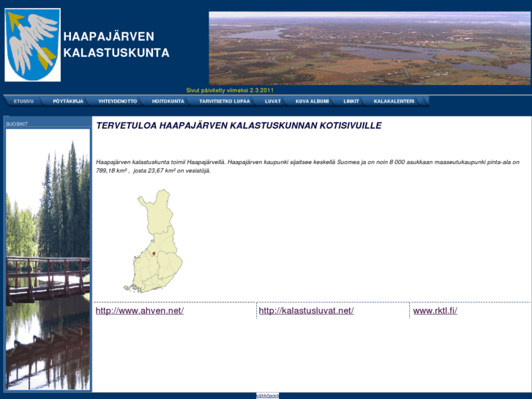This screenshot has height=399, width=532.
Task: Open the KUVA ALBUMI gallery page
Action: pyautogui.click(x=312, y=101)
